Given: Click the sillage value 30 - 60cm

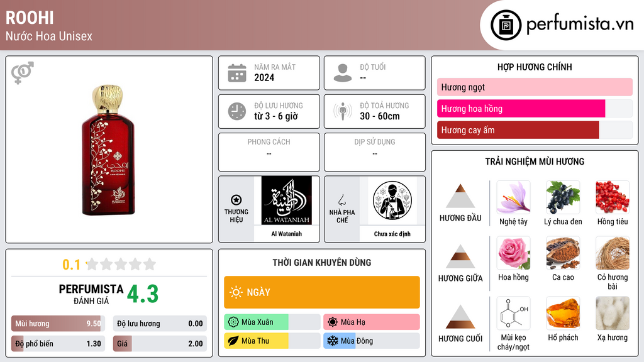Looking at the screenshot, I should [380, 116].
